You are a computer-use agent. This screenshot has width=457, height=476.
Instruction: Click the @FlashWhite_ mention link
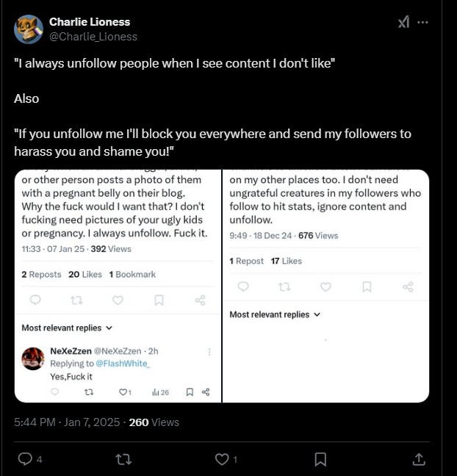tap(123, 364)
